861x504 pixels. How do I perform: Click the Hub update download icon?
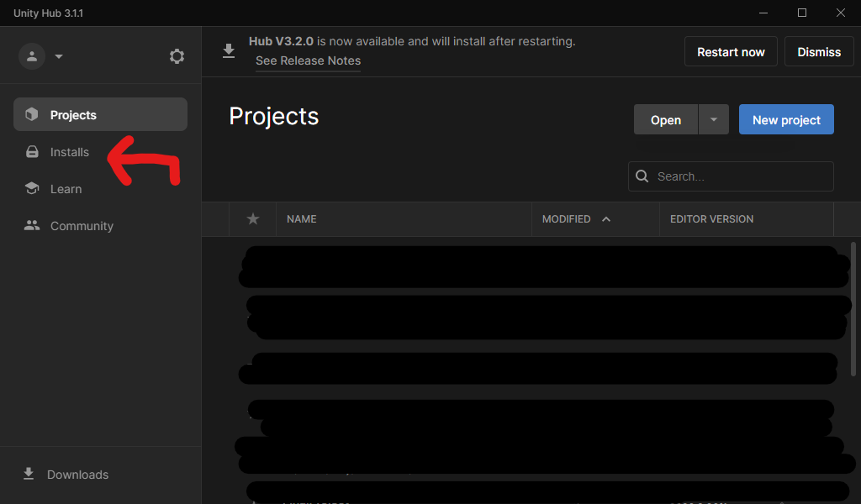229,51
